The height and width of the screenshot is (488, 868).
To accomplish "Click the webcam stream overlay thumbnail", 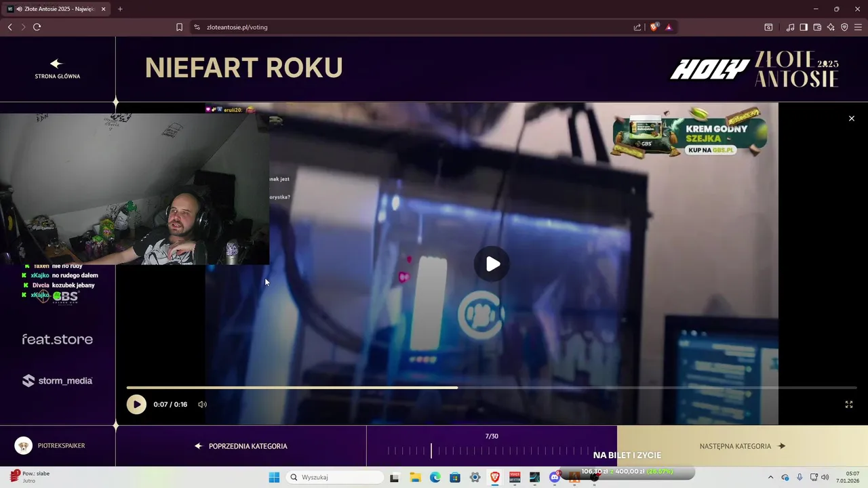I will coord(135,189).
